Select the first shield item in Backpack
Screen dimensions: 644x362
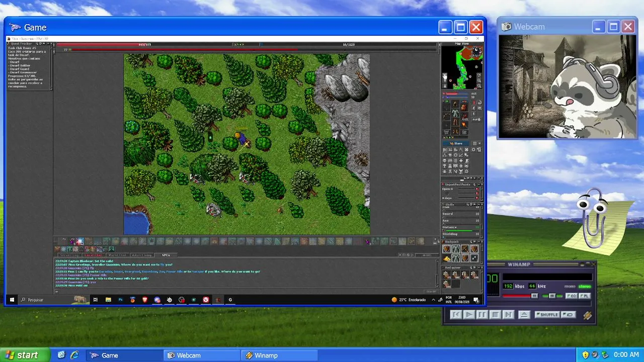coord(446,249)
